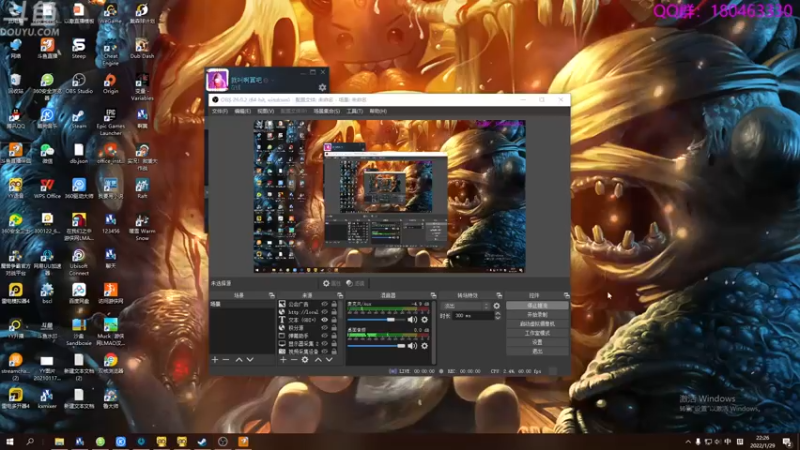800x450 pixels.
Task: Pop out the 混音器 dock panel
Action: 433,295
